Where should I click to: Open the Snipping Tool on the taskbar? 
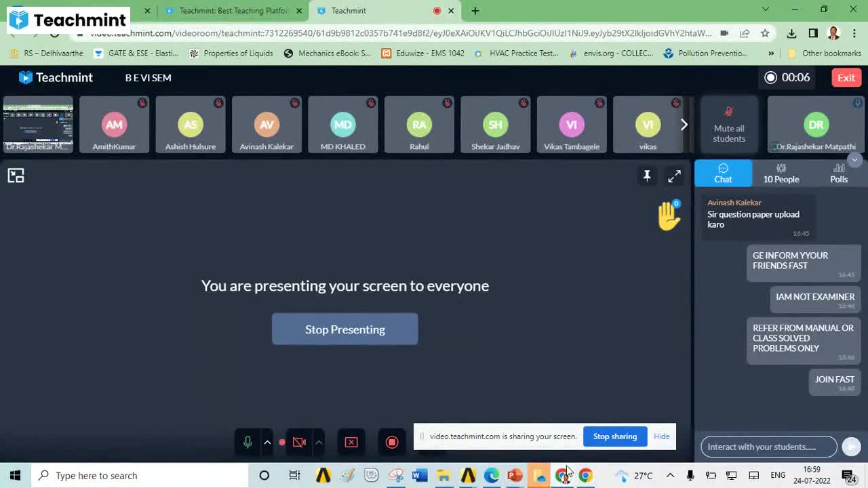click(x=396, y=476)
